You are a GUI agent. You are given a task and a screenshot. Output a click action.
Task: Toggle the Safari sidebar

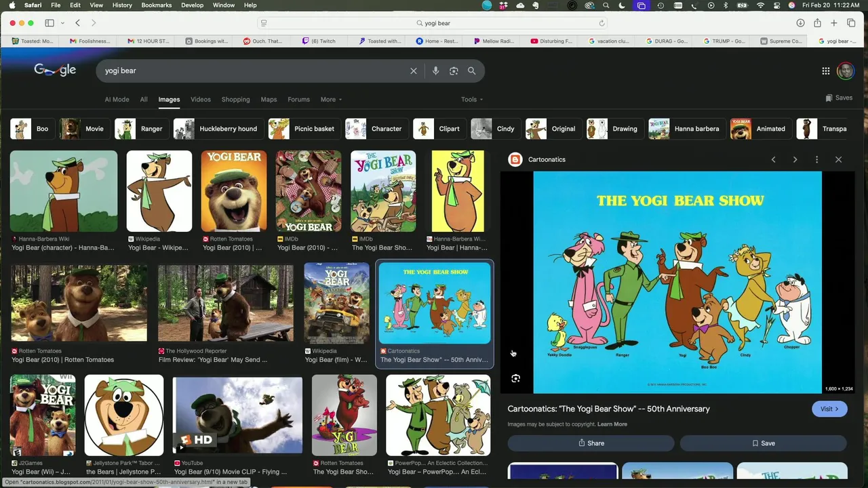coord(50,23)
